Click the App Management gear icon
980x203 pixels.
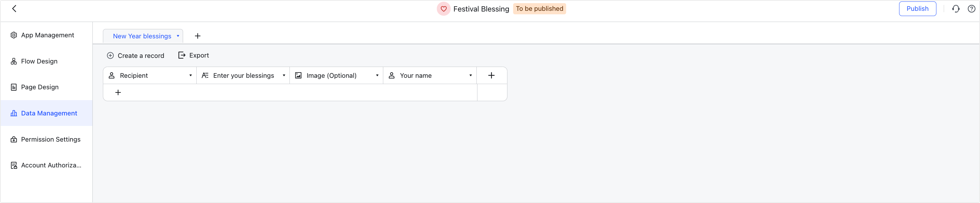pyautogui.click(x=14, y=35)
